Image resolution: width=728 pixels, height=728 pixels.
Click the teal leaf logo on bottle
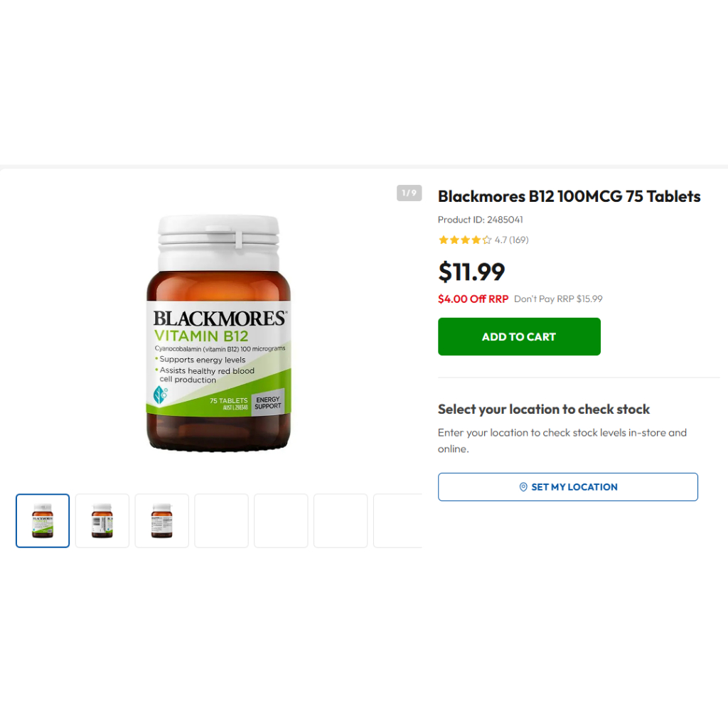tap(160, 395)
